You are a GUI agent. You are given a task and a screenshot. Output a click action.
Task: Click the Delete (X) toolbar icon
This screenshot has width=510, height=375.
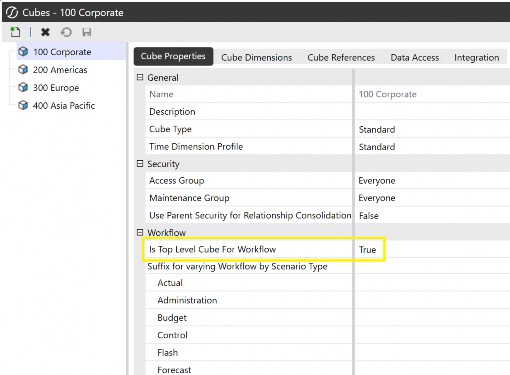coord(45,32)
